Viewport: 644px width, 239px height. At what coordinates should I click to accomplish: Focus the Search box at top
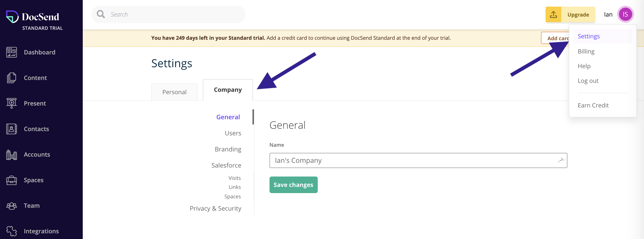pyautogui.click(x=168, y=14)
